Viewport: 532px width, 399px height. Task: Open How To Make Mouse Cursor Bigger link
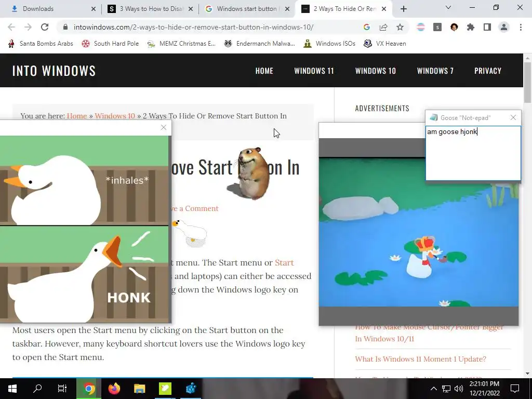429,333
